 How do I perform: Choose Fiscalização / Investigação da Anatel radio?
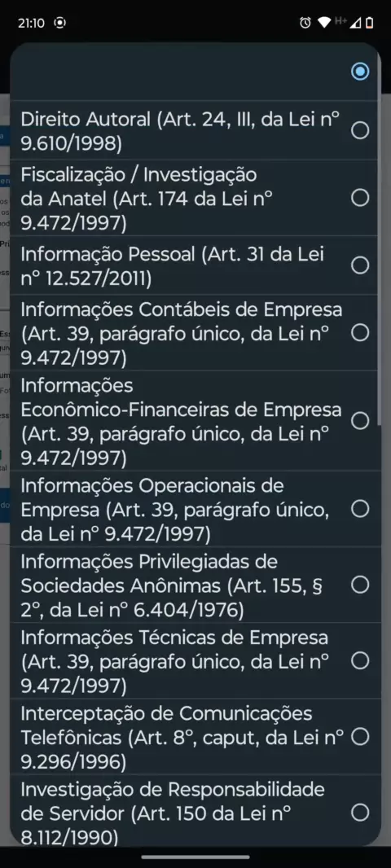pos(360,198)
